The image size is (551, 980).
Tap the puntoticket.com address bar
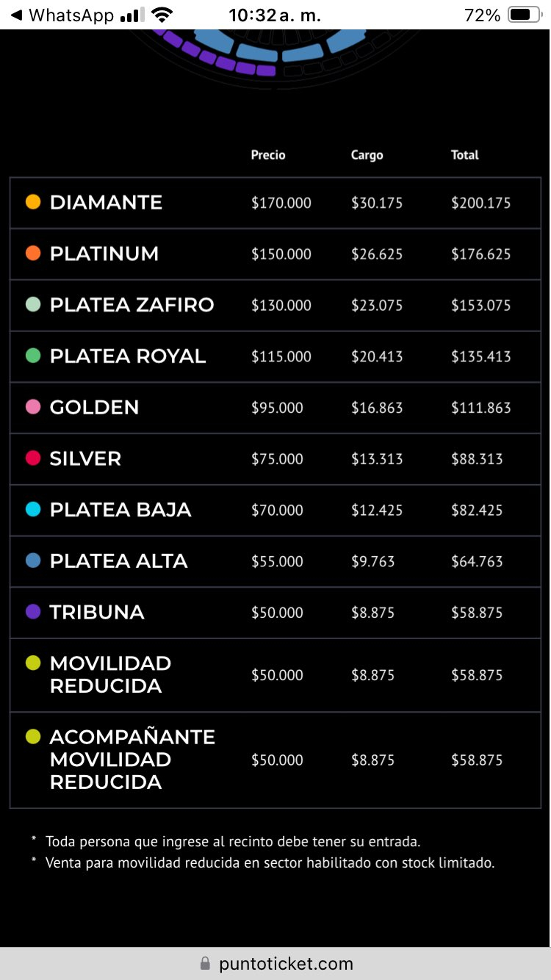click(x=275, y=963)
